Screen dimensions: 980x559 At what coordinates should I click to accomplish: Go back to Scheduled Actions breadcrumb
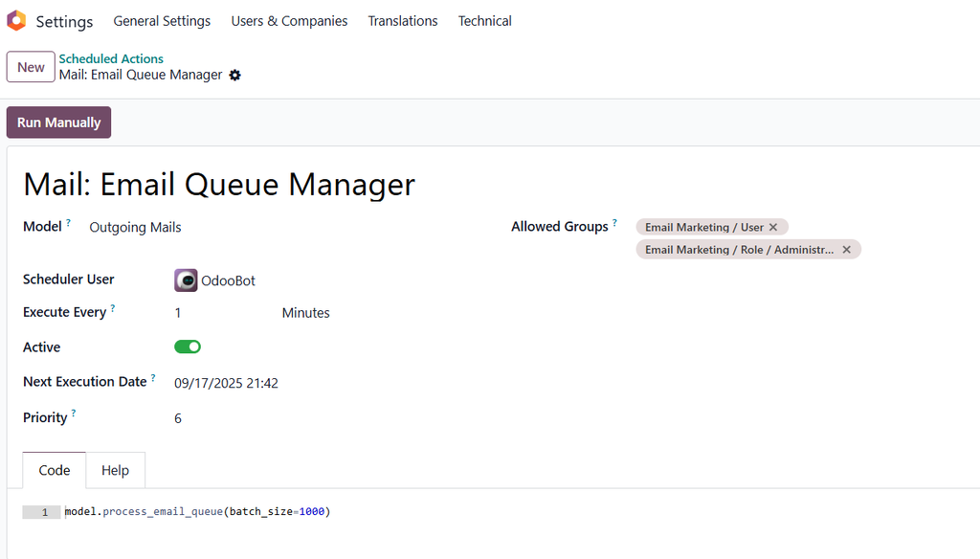111,58
